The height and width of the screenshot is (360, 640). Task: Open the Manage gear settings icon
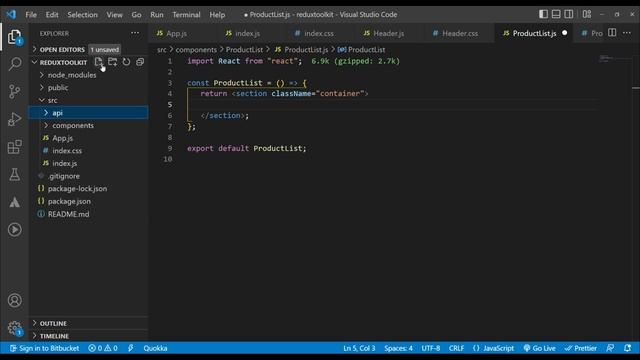(x=15, y=328)
